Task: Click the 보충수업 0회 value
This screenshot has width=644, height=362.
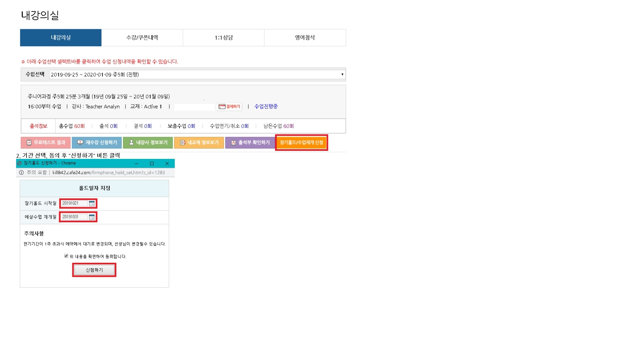Action: pos(181,126)
